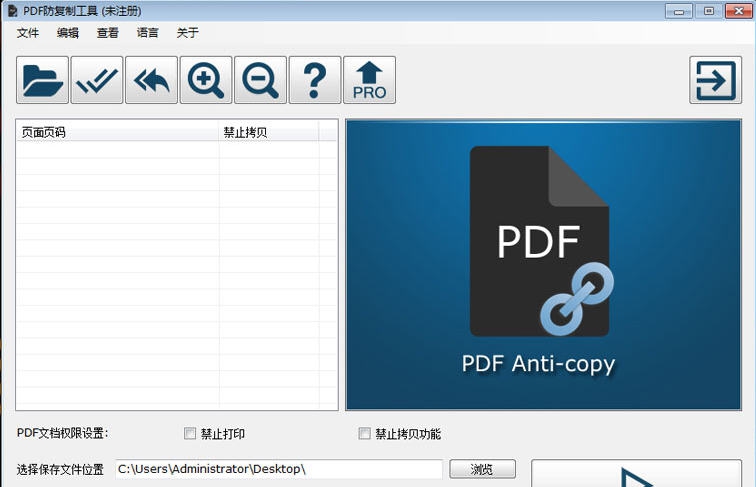
Task: Open the 查看 menu
Action: pos(108,33)
